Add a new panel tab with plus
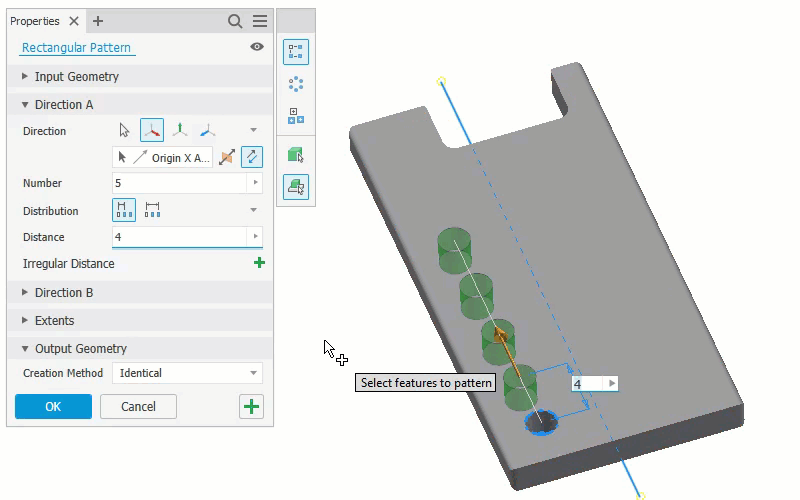This screenshot has width=800, height=500. pos(98,21)
